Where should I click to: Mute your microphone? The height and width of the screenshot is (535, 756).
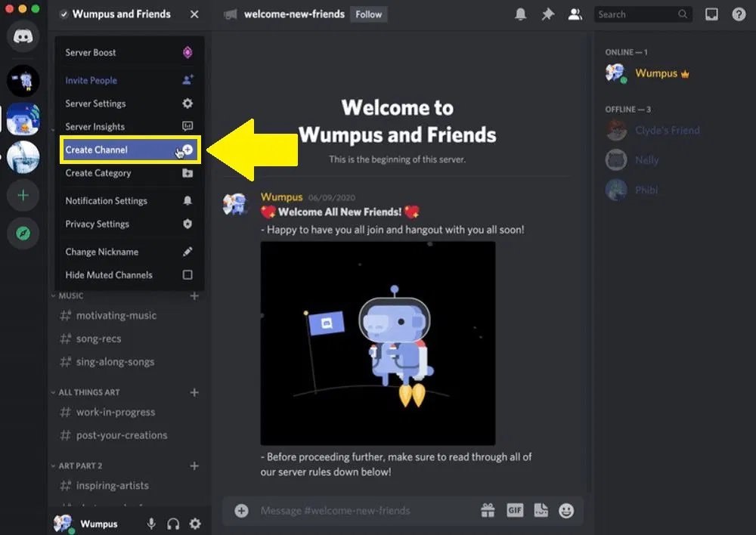[x=149, y=523]
